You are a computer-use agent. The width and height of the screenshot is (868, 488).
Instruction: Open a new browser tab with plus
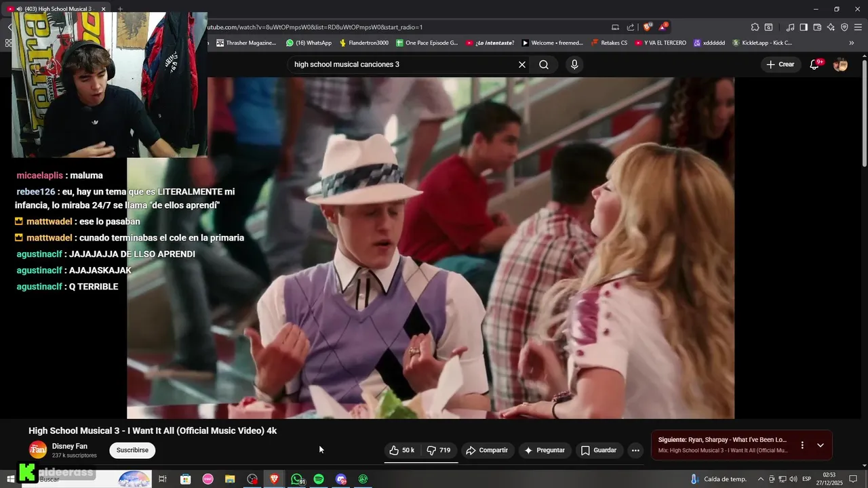pyautogui.click(x=120, y=9)
